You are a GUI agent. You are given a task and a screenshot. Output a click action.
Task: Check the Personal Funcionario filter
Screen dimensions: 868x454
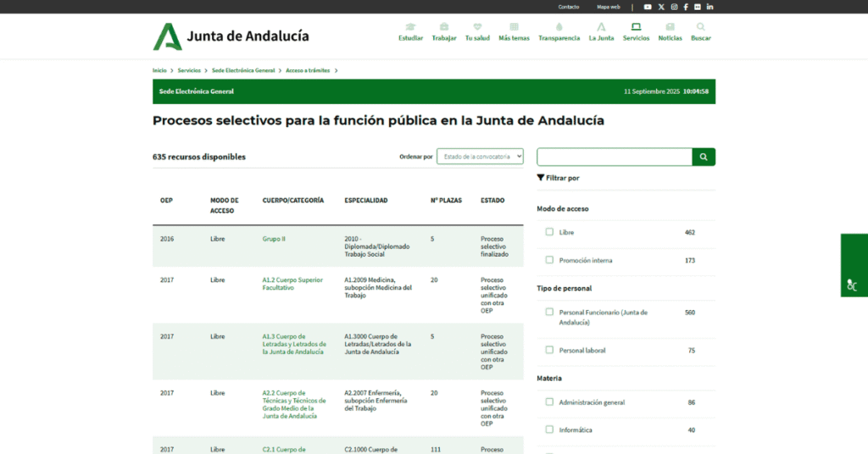click(549, 312)
